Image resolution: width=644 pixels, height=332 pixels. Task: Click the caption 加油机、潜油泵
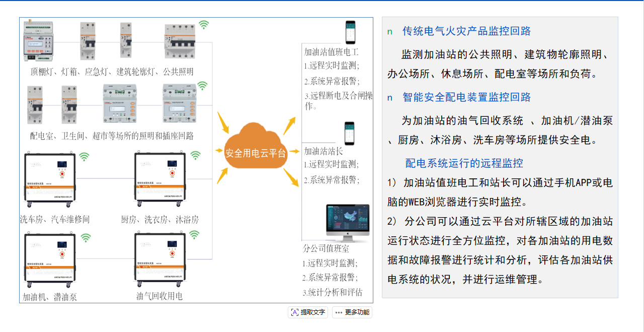coord(50,297)
